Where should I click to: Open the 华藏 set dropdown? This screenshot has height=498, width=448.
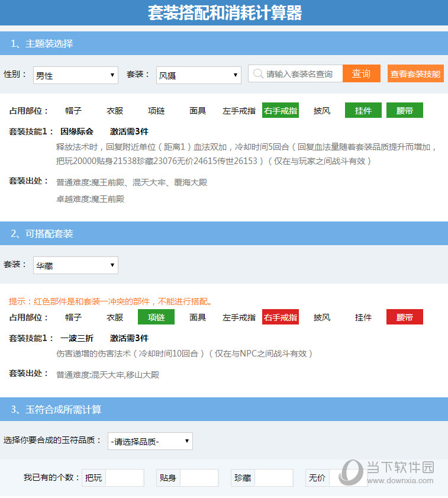point(75,265)
